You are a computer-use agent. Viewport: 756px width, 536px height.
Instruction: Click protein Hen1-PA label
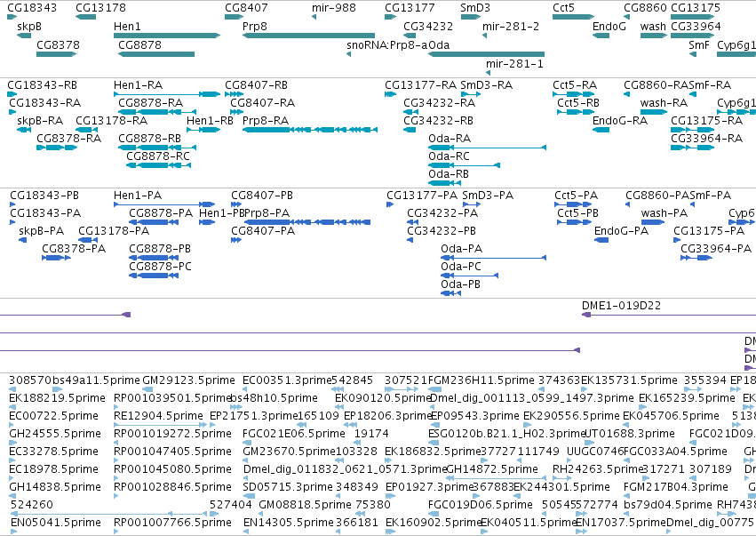click(138, 196)
